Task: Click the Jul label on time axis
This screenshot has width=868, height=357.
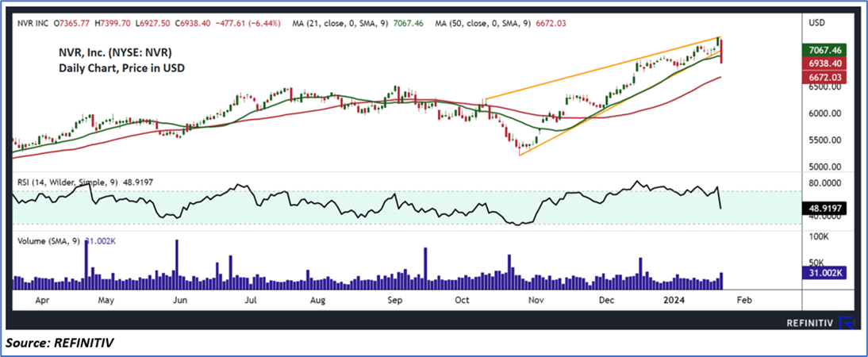Action: (251, 301)
